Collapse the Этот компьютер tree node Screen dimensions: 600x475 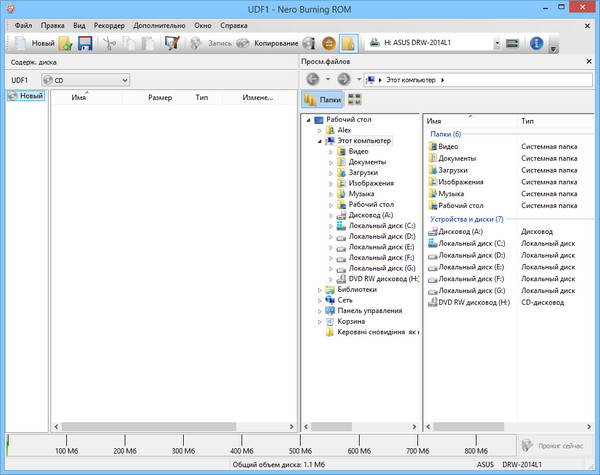[x=320, y=141]
